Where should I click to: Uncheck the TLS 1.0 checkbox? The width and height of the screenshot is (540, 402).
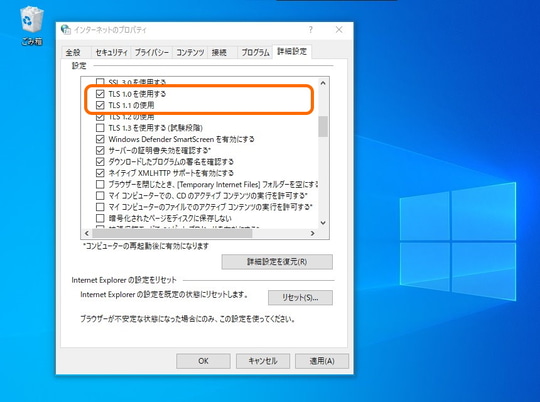[100, 94]
